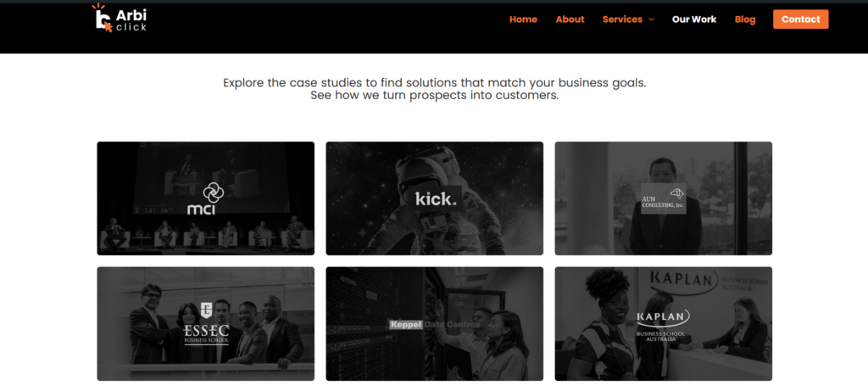Viewport: 868px width, 391px height.
Task: Open the Kaplan Business School Australia card
Action: tap(663, 324)
